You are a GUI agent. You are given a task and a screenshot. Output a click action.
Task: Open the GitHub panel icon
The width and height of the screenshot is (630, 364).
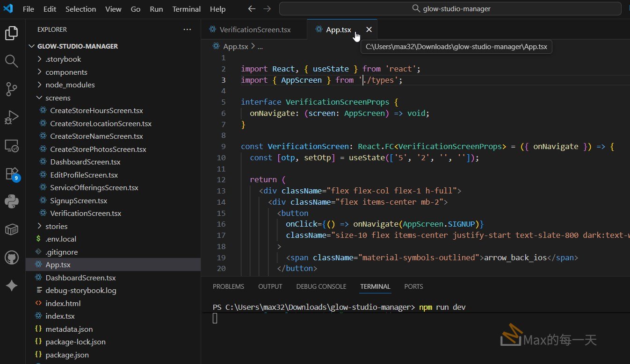[12, 257]
